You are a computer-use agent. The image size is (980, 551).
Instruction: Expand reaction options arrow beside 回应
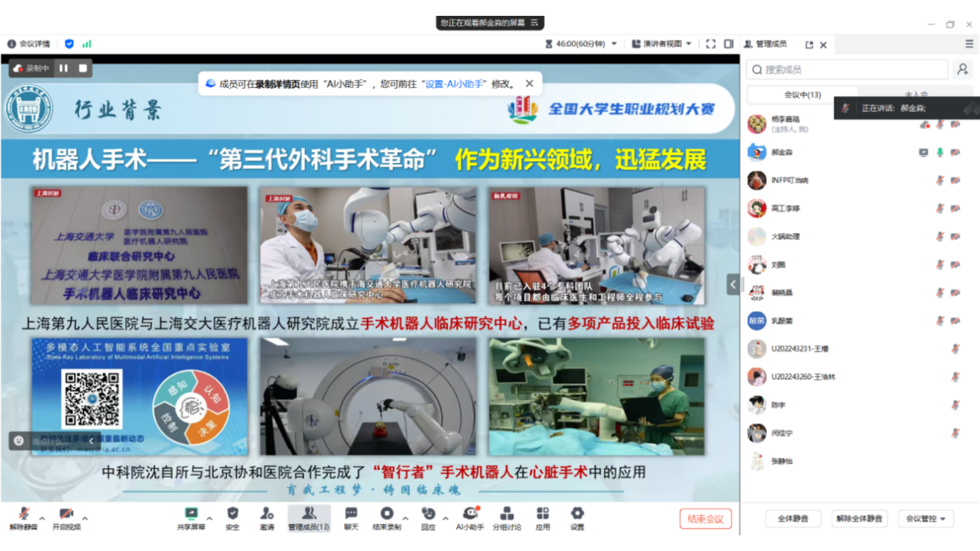[445, 518]
